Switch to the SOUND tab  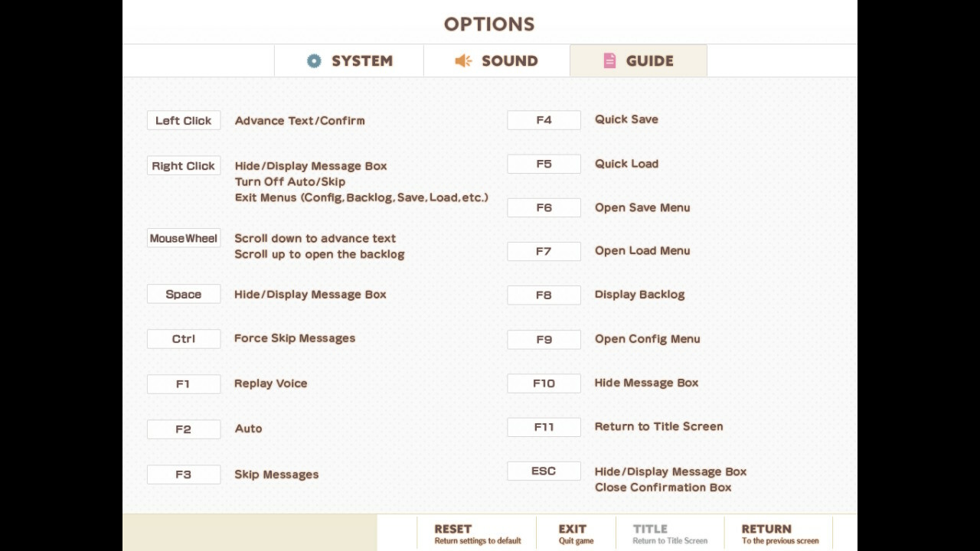click(x=497, y=60)
